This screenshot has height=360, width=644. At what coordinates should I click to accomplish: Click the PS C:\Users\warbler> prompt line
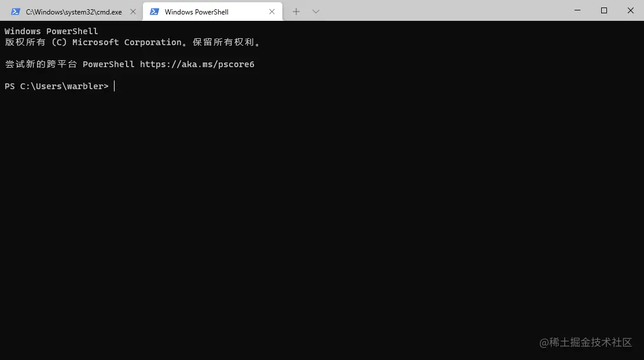coord(57,86)
